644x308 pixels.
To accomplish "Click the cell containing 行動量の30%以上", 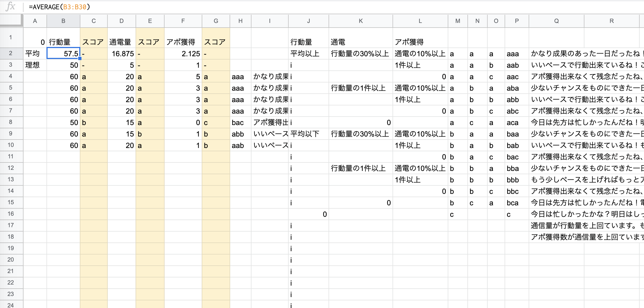I will click(360, 53).
